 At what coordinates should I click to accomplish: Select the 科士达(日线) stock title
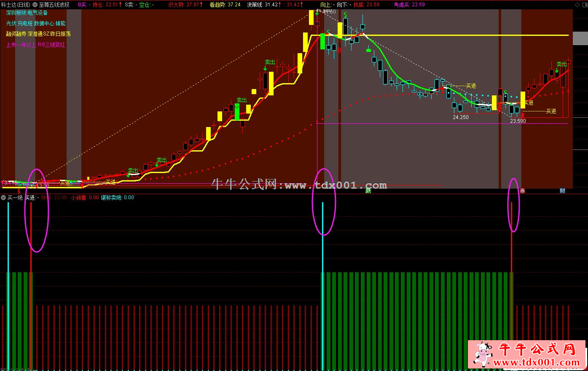[x=16, y=5]
